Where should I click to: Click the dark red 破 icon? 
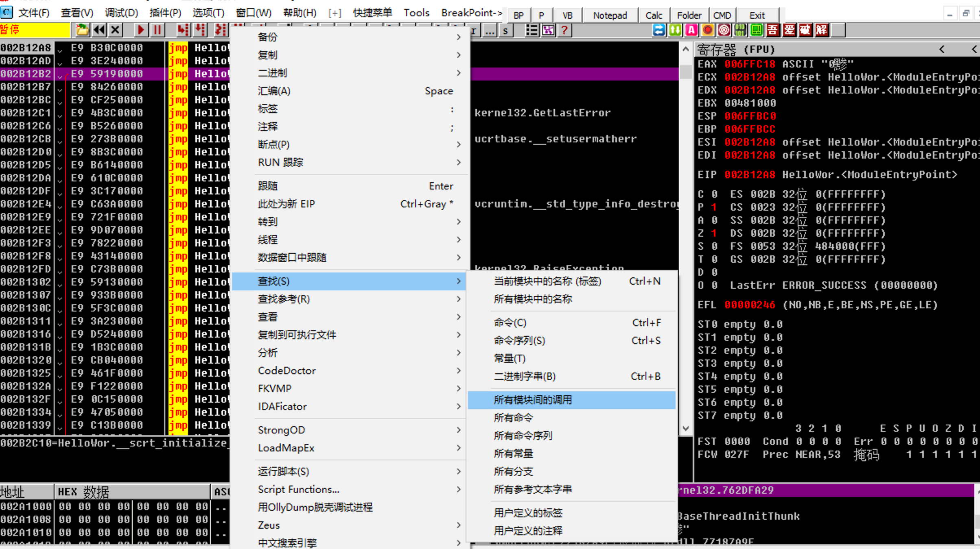tap(805, 30)
